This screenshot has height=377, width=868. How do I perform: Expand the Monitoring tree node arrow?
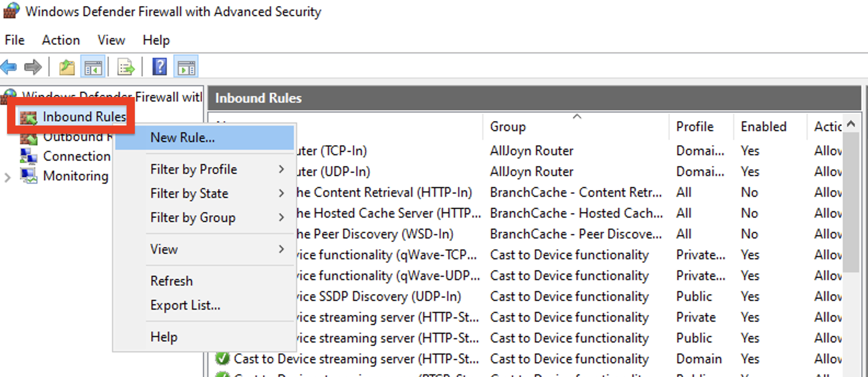tap(8, 177)
